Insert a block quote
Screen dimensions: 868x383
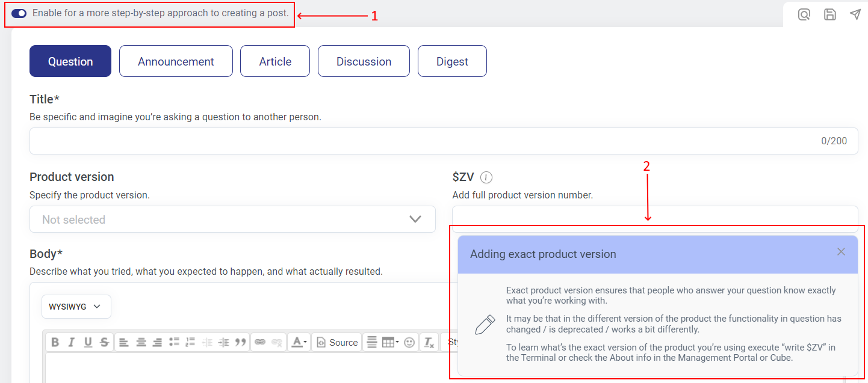(x=241, y=342)
